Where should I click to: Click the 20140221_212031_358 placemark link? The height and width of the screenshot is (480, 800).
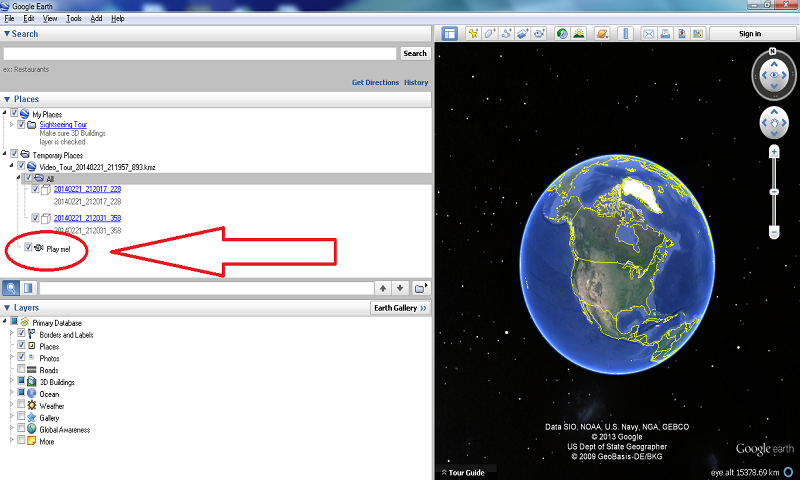pos(87,218)
